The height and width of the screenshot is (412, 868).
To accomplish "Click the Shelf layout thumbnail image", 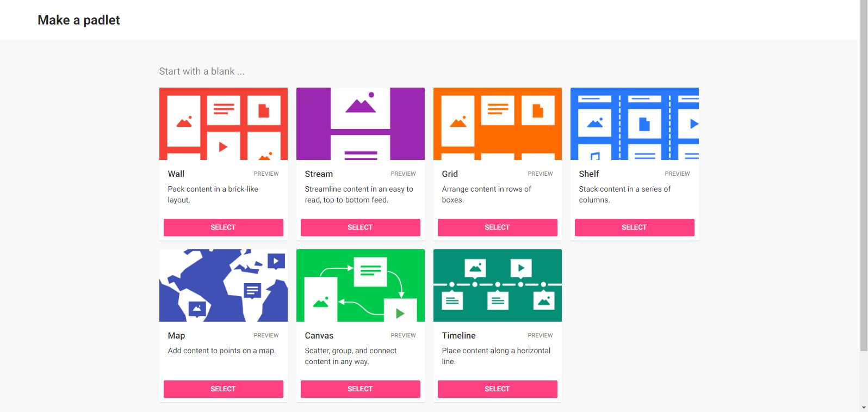I will (x=634, y=124).
